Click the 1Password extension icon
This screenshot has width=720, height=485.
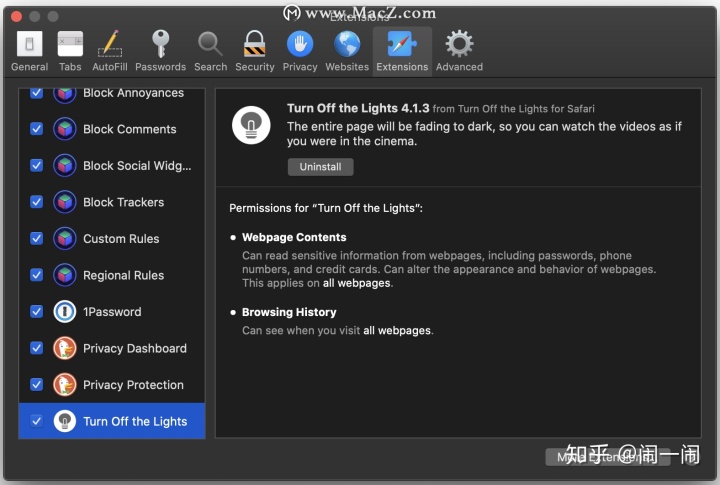[65, 311]
